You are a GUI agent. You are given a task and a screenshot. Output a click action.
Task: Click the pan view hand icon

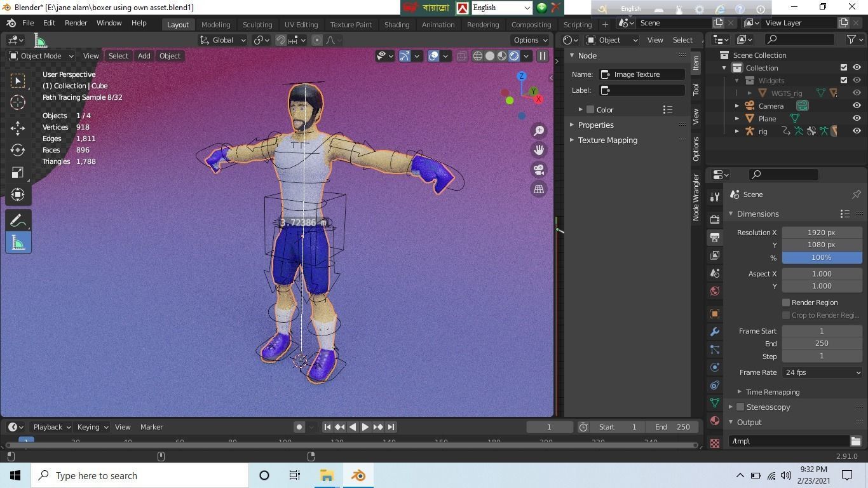coord(539,150)
